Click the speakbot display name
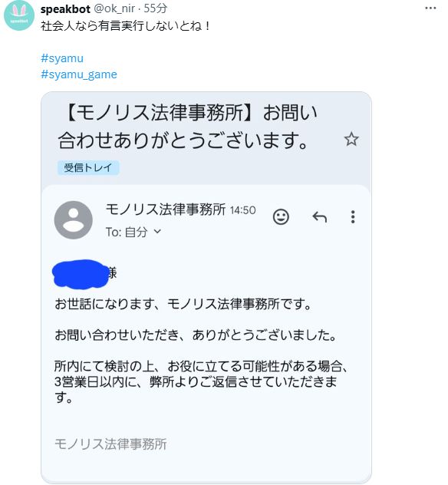 pyautogui.click(x=65, y=8)
